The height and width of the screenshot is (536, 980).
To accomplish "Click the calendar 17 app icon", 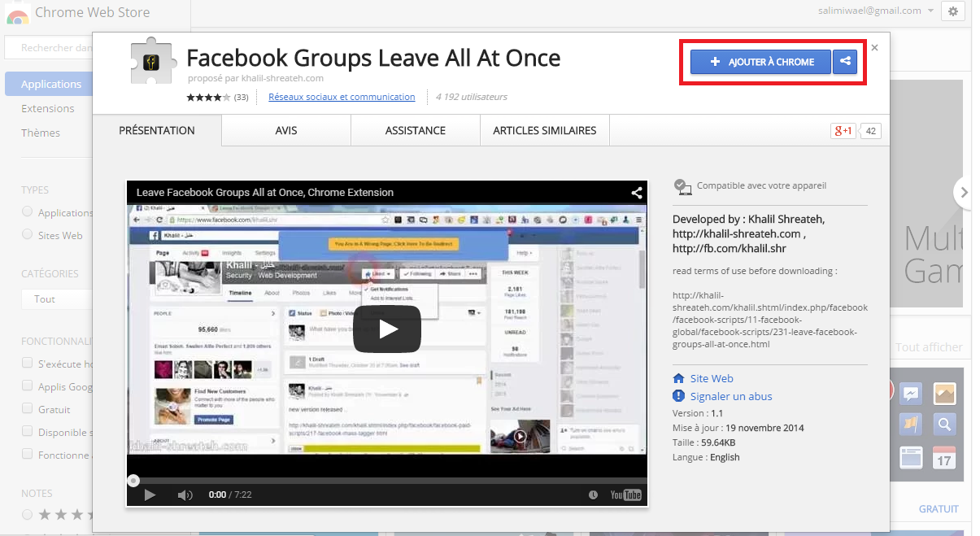I will (x=944, y=457).
